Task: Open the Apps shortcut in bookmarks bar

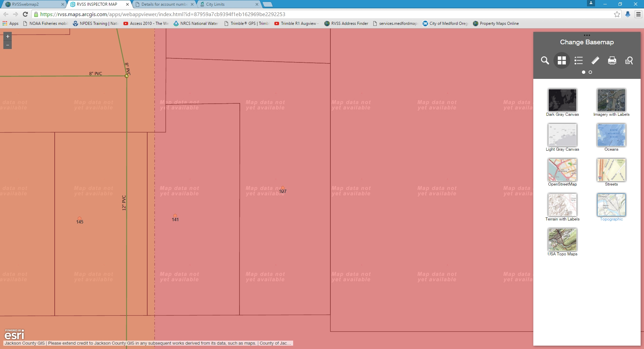Action: tap(11, 23)
